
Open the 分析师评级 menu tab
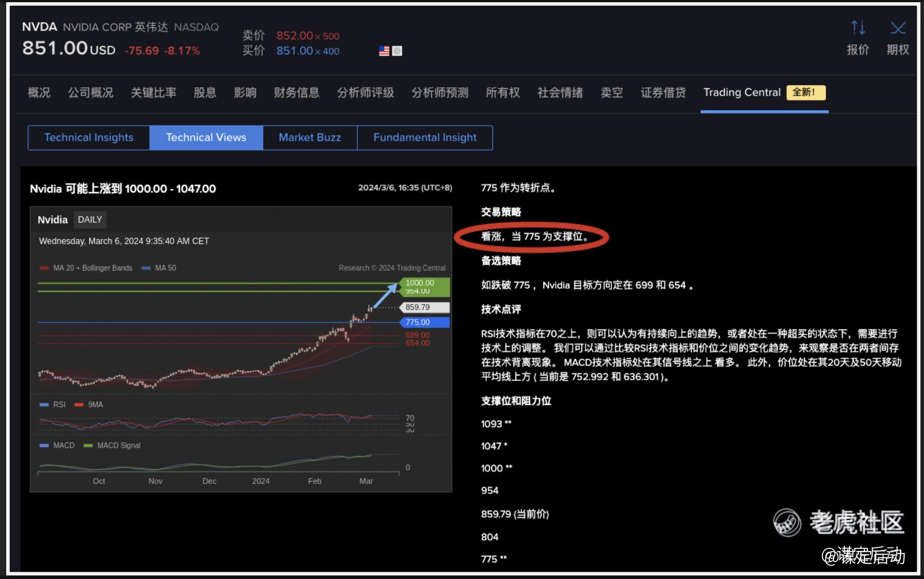tap(365, 93)
